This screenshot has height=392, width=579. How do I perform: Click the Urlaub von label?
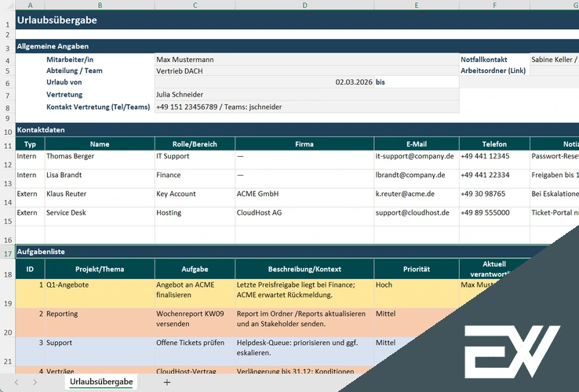(x=64, y=82)
